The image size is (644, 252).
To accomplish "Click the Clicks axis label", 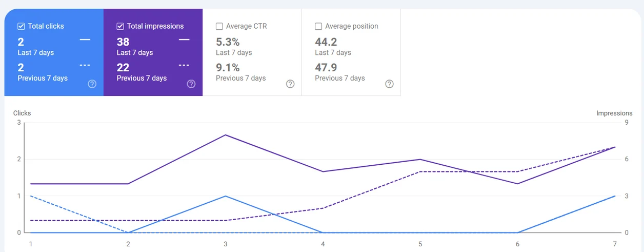I will tap(22, 113).
